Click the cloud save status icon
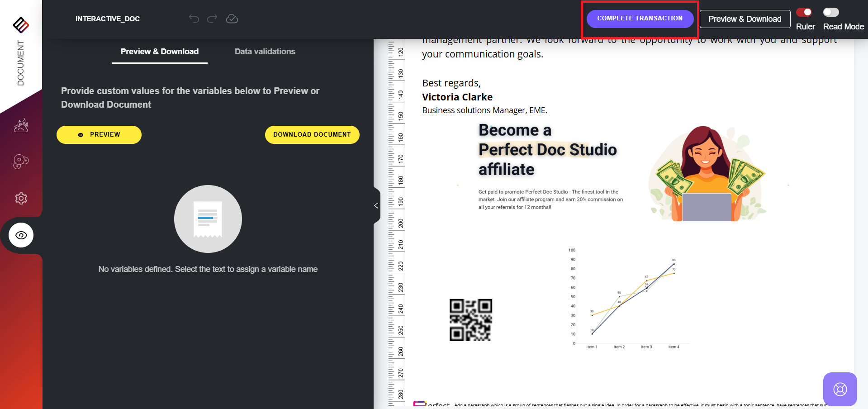868x409 pixels. pyautogui.click(x=232, y=19)
